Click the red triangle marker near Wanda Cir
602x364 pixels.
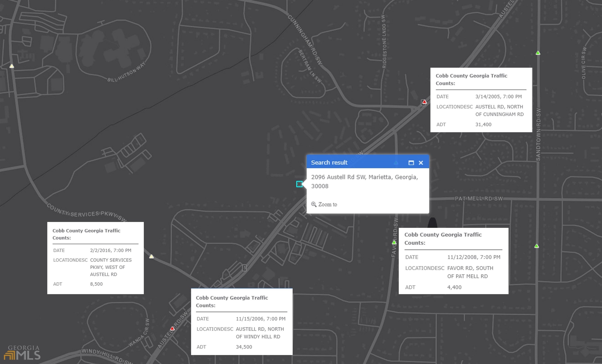(172, 329)
